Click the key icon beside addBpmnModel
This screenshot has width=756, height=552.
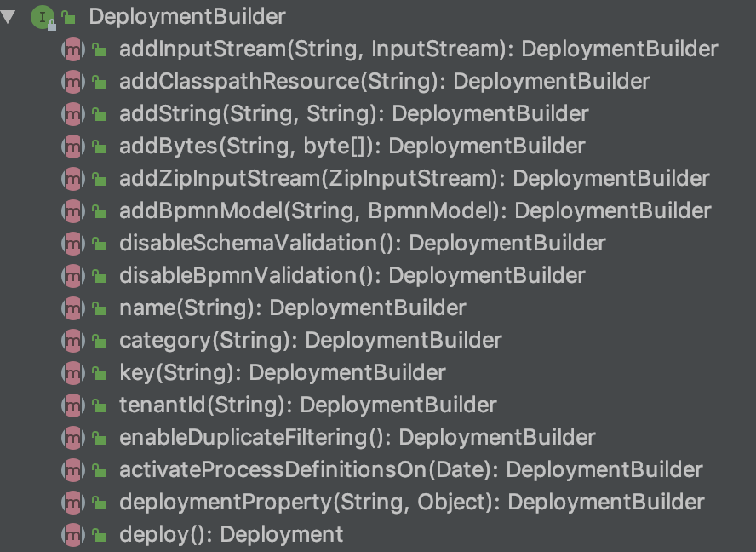100,211
